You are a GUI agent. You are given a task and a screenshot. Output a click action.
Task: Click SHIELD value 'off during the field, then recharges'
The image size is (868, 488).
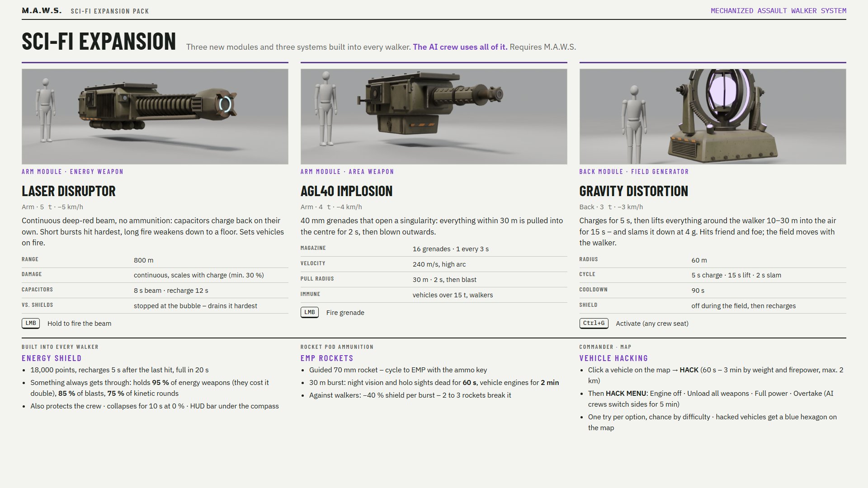click(743, 306)
